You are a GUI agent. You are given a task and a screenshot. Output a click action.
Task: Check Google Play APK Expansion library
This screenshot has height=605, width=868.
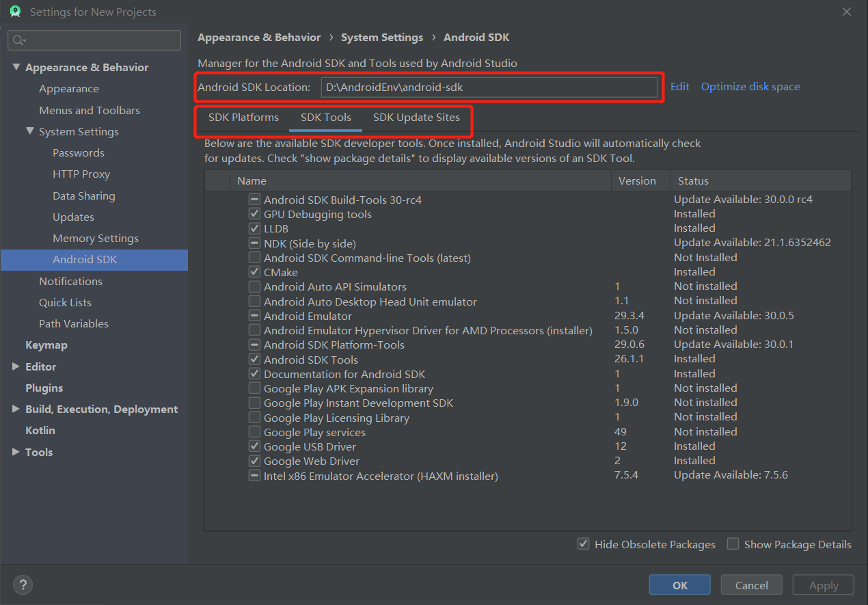254,388
